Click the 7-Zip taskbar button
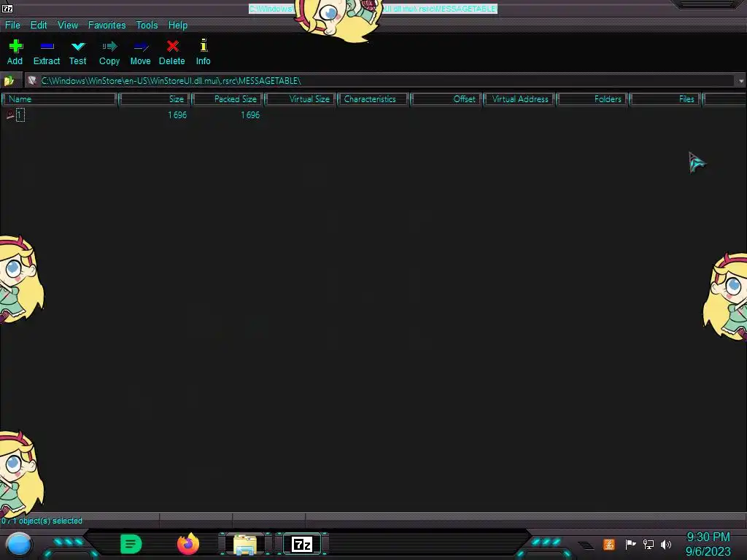Screen dimensions: 747x560 tap(302, 544)
